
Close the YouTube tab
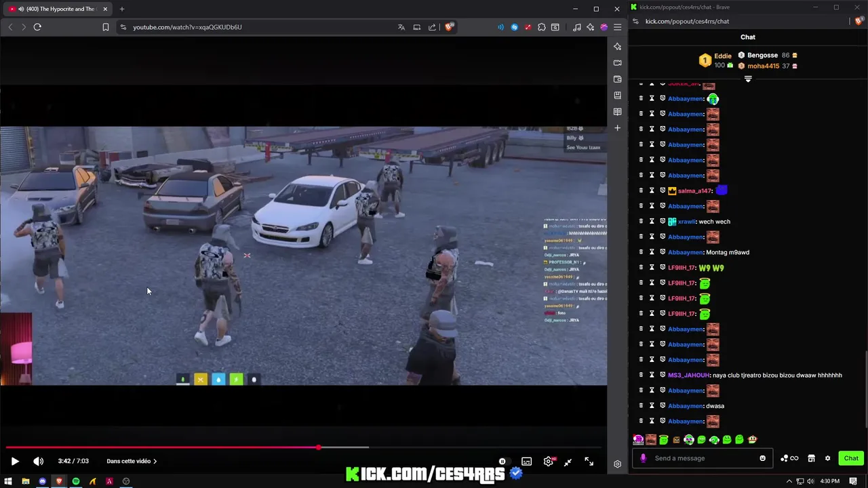105,9
